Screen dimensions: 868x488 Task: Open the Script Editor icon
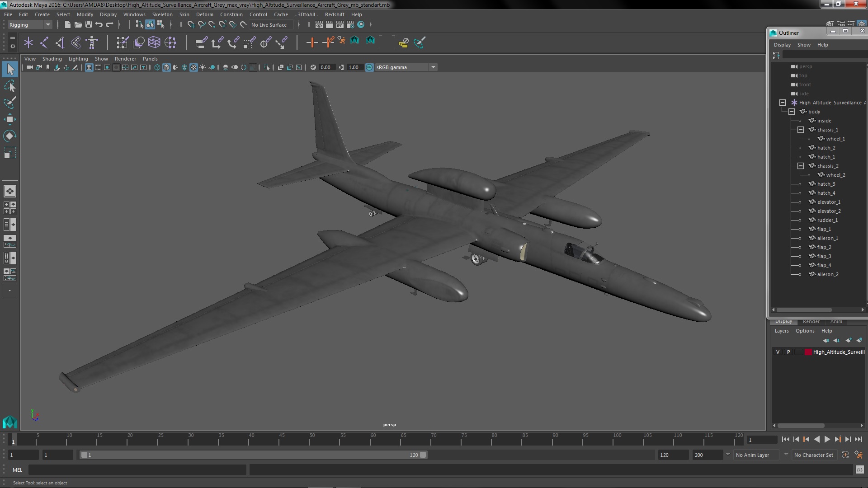pyautogui.click(x=859, y=470)
